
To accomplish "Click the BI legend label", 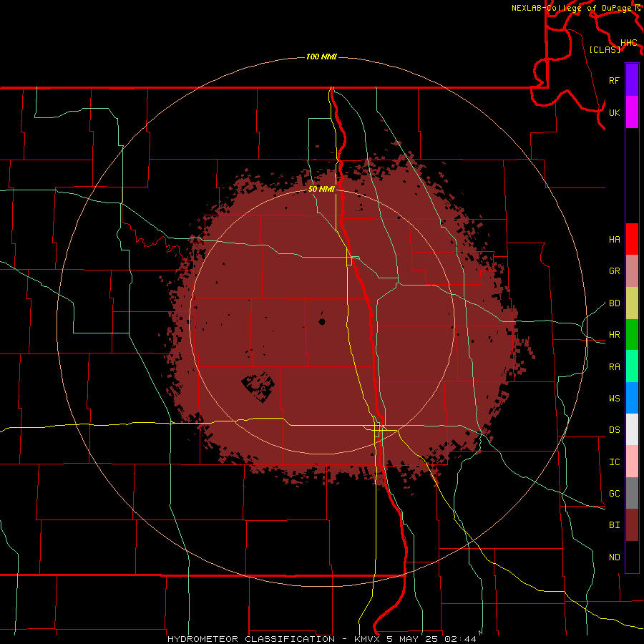I will coord(614,525).
